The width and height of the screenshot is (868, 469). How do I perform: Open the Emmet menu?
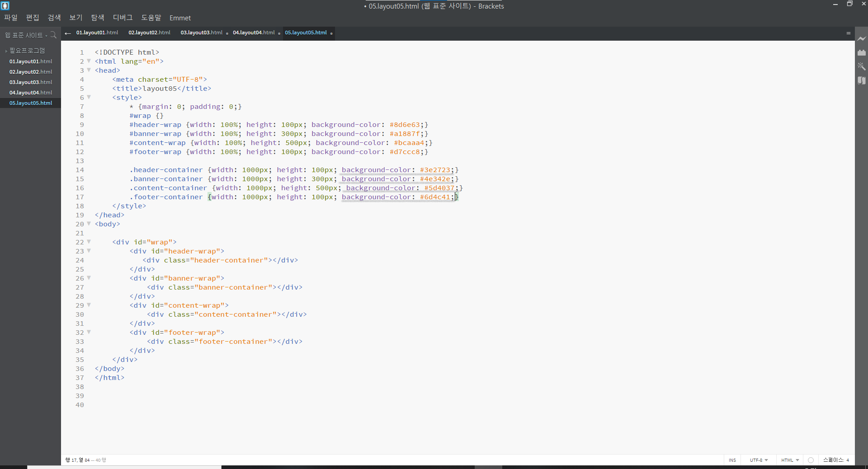[x=180, y=18]
